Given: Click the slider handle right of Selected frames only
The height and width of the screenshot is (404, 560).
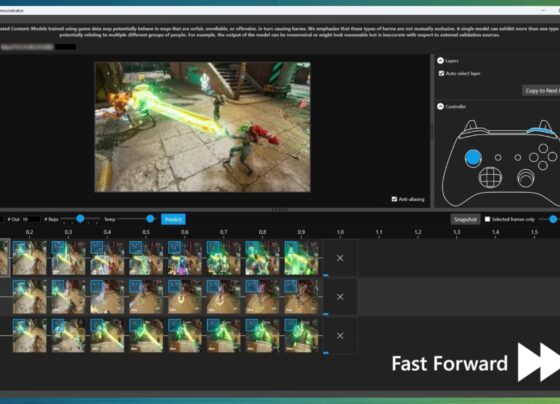Looking at the screenshot, I should (553, 219).
